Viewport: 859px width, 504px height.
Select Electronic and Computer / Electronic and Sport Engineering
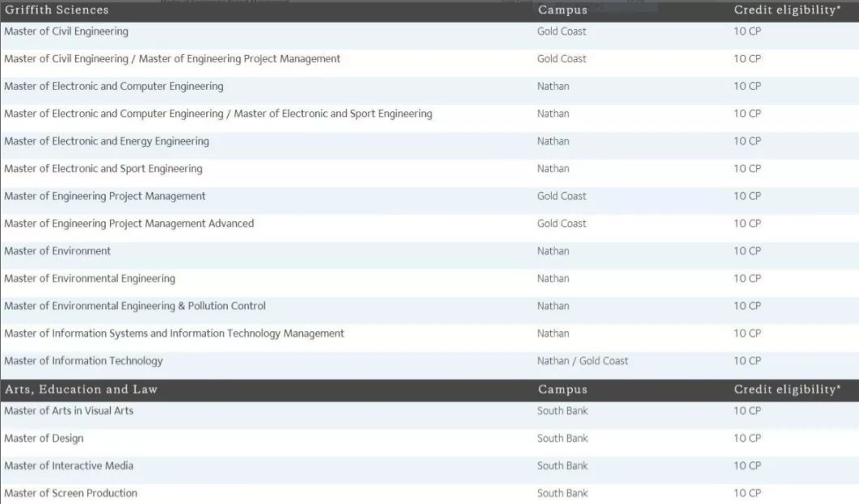[218, 114]
